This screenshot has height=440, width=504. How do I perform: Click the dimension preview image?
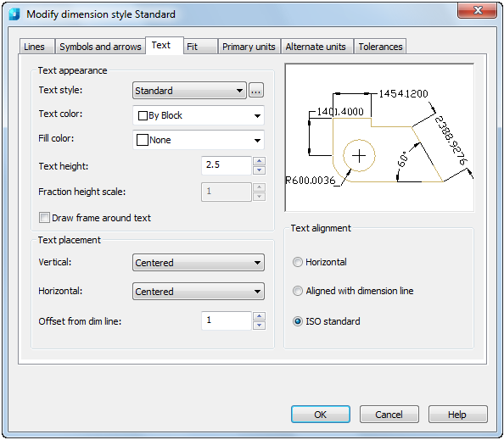(x=379, y=137)
